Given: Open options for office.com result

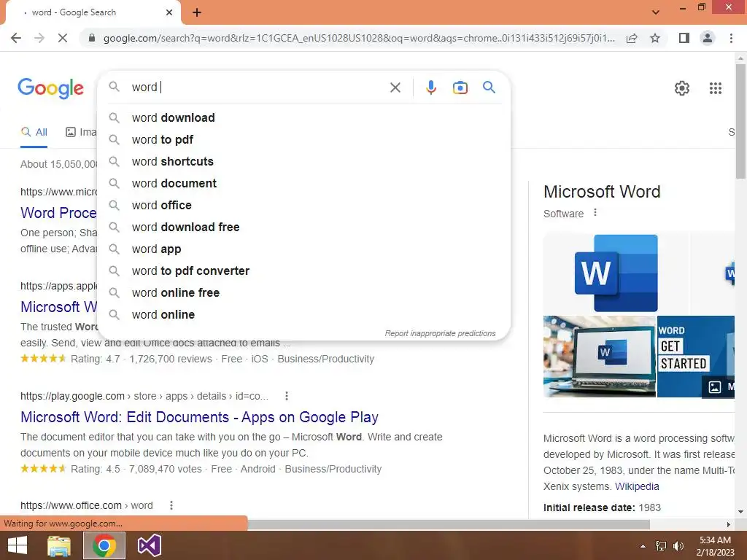Looking at the screenshot, I should pyautogui.click(x=171, y=505).
